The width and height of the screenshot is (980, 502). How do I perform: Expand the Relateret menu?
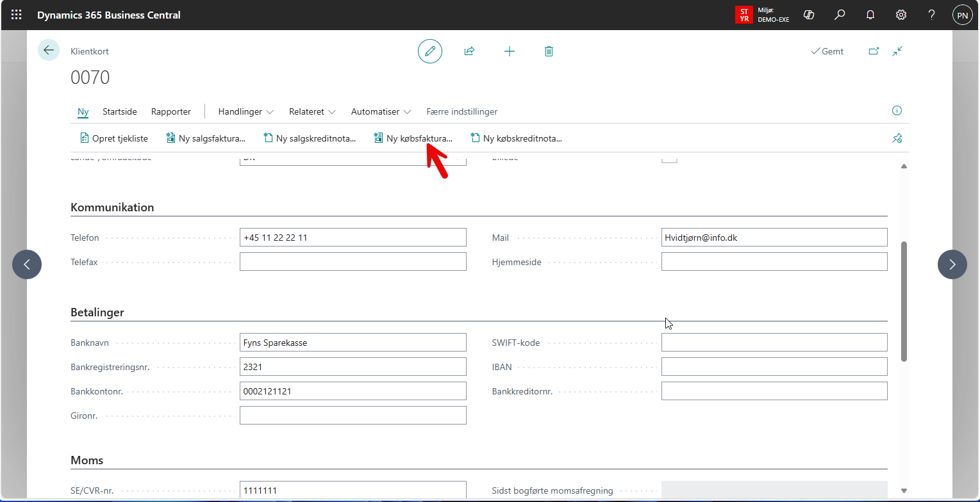click(312, 111)
